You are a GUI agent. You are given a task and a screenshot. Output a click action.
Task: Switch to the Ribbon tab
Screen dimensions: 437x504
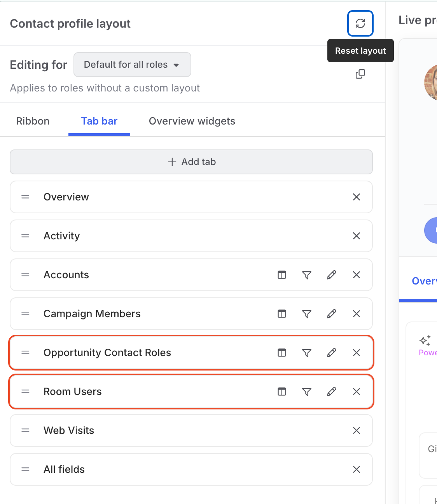[33, 121]
